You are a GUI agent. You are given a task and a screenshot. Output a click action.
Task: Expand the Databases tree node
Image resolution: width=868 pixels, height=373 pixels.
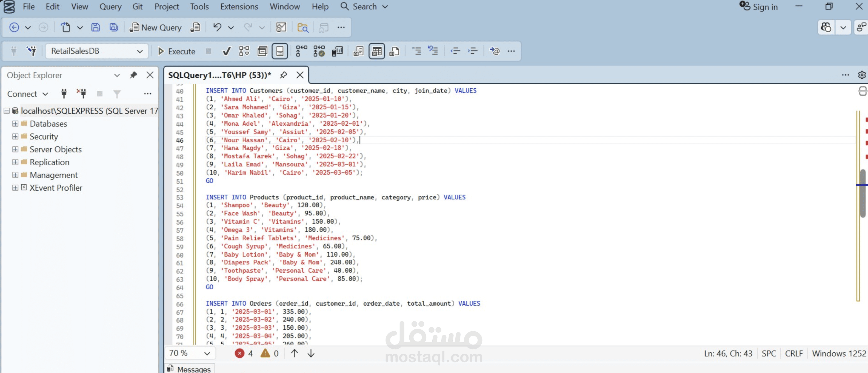tap(15, 124)
